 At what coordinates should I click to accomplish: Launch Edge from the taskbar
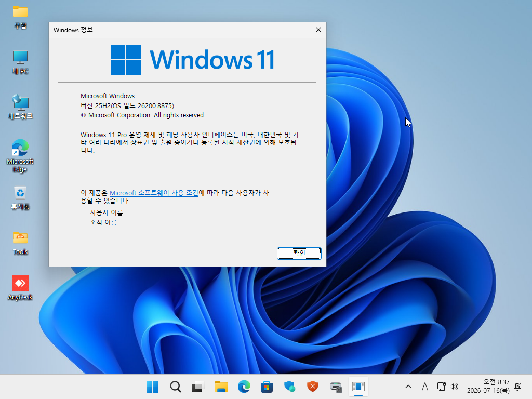click(244, 387)
